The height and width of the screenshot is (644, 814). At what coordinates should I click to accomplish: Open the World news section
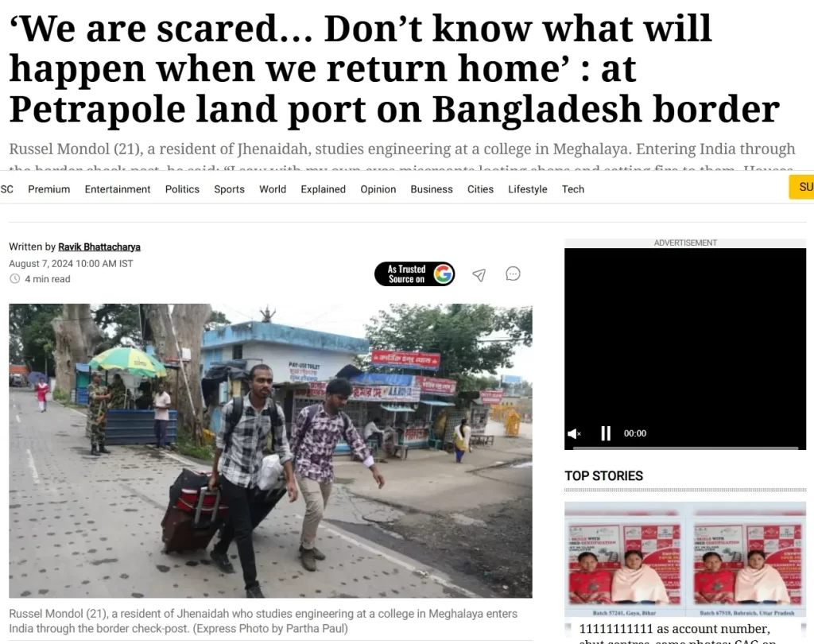point(273,189)
